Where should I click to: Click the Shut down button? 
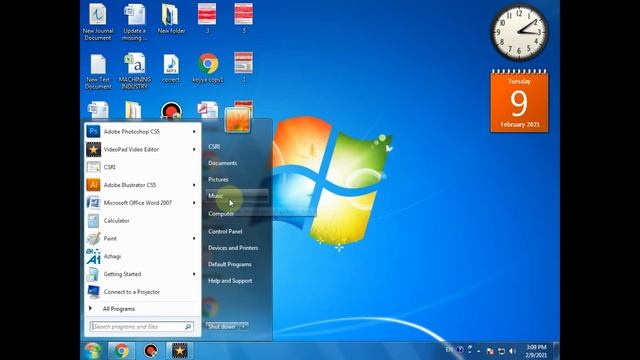(222, 327)
